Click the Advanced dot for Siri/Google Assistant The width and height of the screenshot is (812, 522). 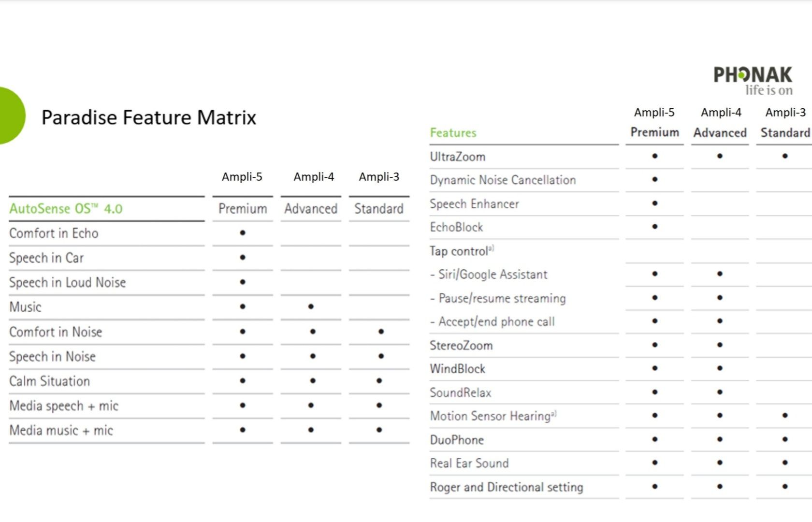(720, 274)
